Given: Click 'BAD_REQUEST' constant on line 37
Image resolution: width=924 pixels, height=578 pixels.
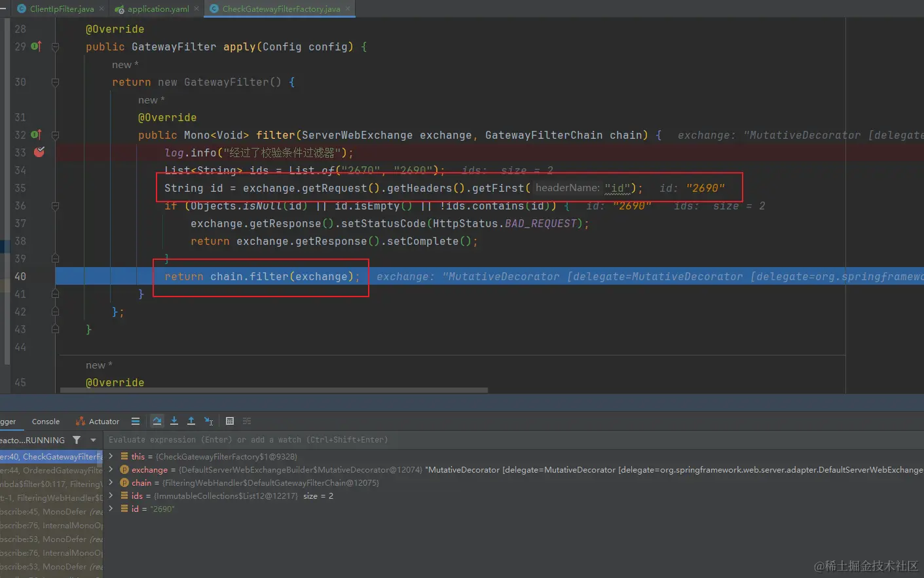Looking at the screenshot, I should [540, 223].
